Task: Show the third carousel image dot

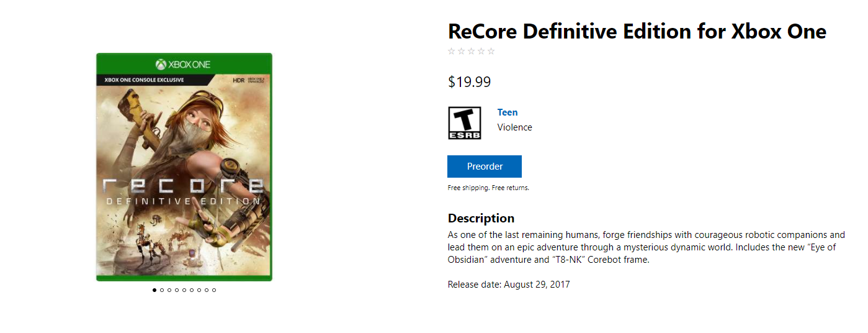Action: (x=169, y=290)
